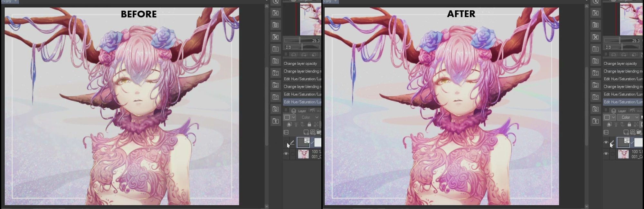This screenshot has height=209, width=644.
Task: Toggle the lock layer padlock in the After panel
Action: (x=629, y=124)
